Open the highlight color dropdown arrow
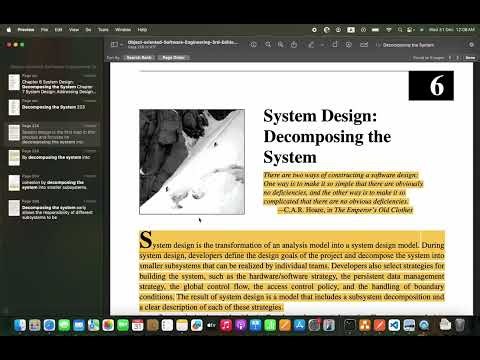Image resolution: width=480 pixels, height=360 pixels. click(x=322, y=45)
